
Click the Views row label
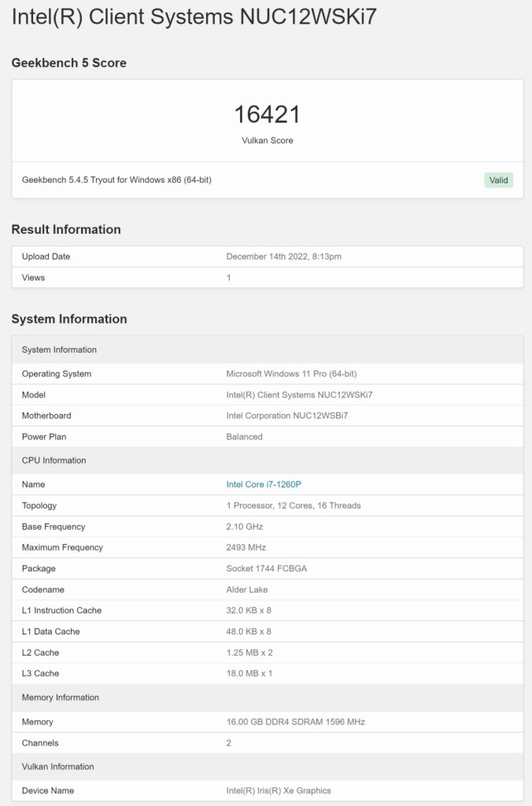point(33,278)
